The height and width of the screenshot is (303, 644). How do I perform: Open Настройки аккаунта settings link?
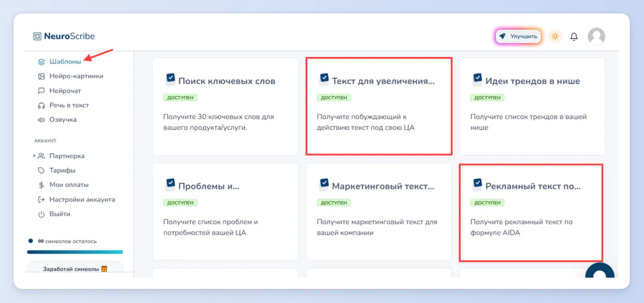[x=82, y=200]
